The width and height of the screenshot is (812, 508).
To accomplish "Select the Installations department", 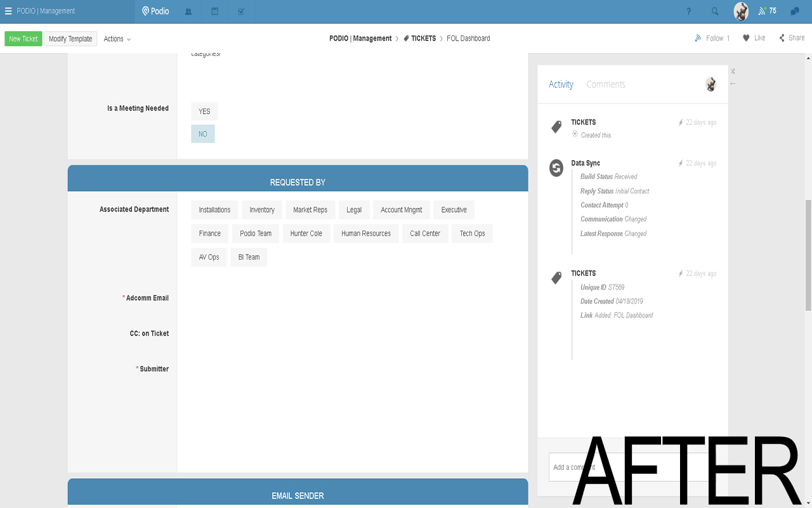I will pos(214,210).
